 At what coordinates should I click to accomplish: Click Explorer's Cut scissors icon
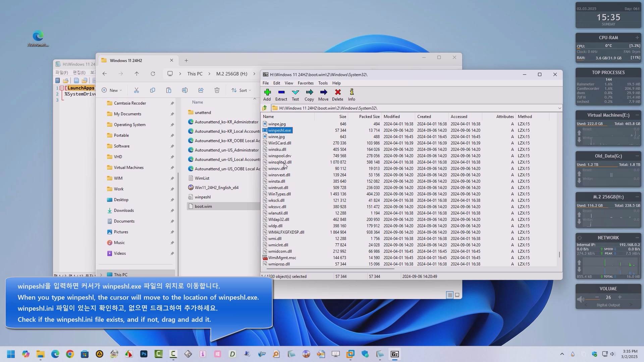(x=137, y=90)
